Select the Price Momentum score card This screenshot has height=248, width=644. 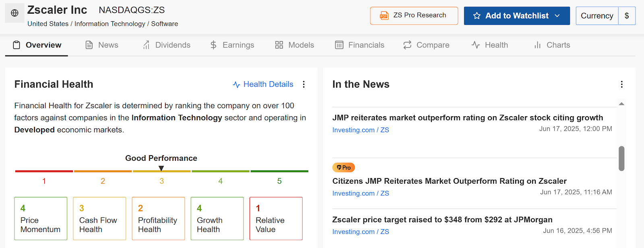[41, 219]
